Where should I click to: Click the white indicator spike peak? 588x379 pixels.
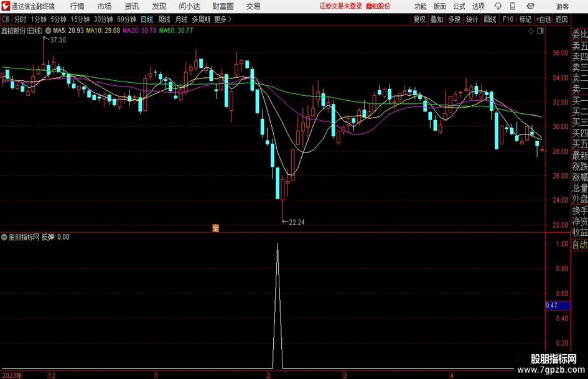click(278, 245)
